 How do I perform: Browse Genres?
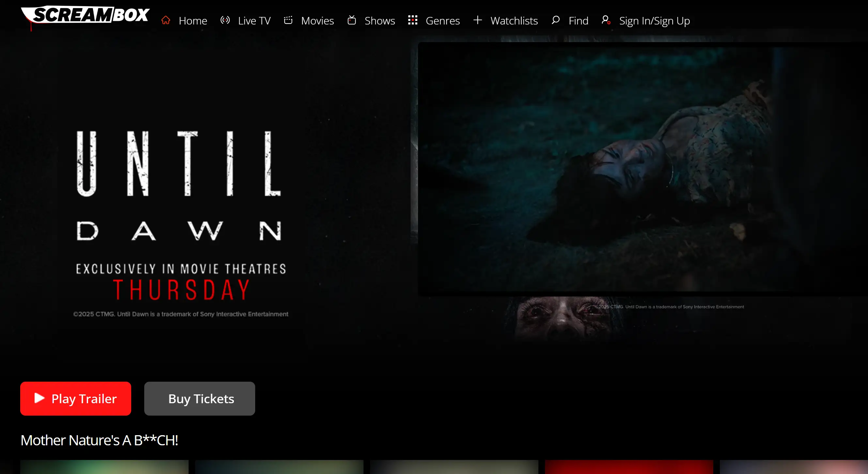coord(442,21)
